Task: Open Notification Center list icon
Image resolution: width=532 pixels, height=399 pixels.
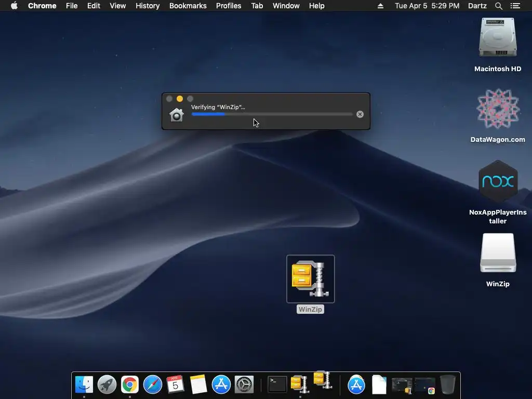Action: click(515, 6)
